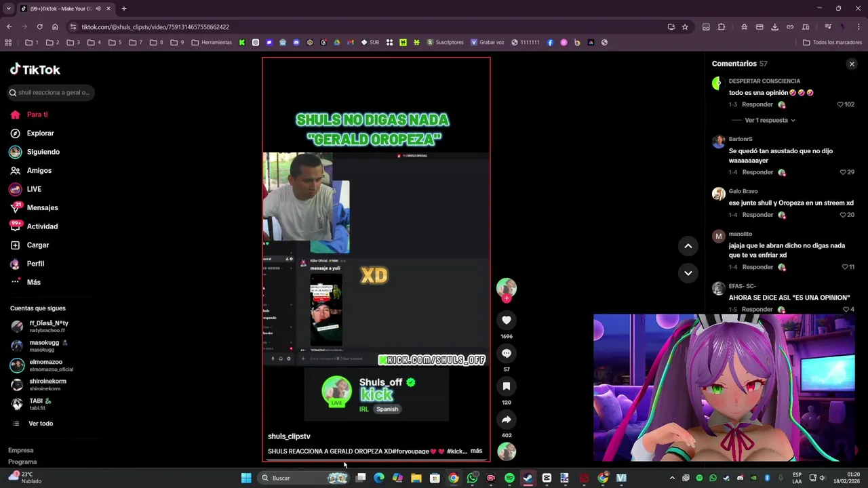This screenshot has width=868, height=488.
Task: Open the Suscriptores bookmark
Action: click(445, 42)
